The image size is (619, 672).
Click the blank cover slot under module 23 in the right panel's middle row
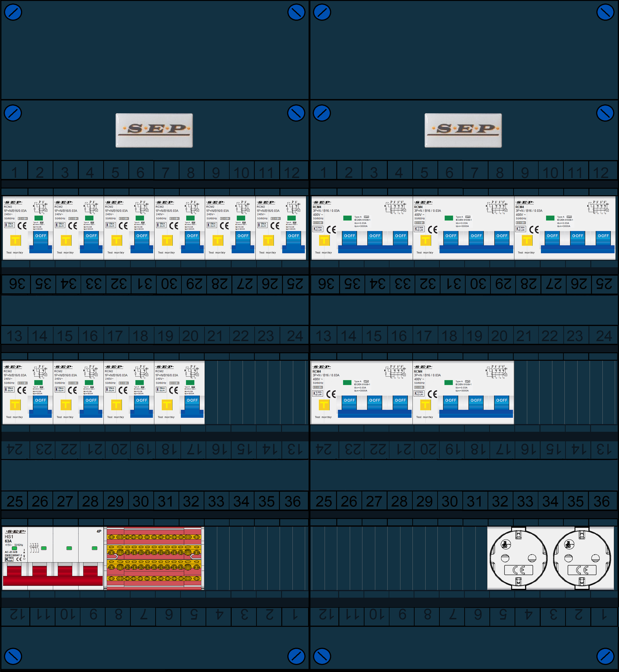point(577,392)
